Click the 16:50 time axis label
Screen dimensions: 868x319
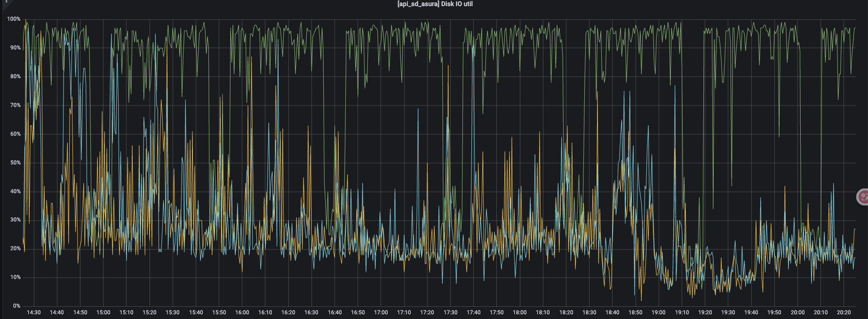point(358,313)
